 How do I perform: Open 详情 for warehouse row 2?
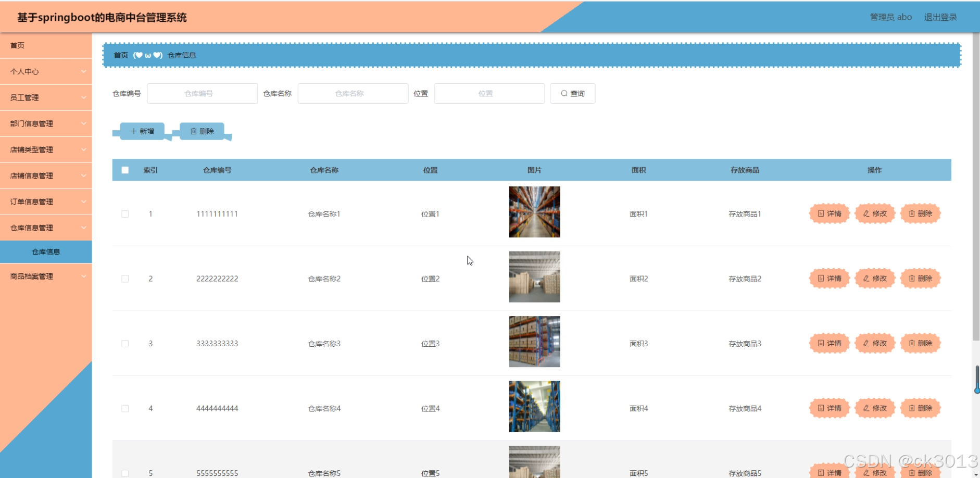[830, 279]
